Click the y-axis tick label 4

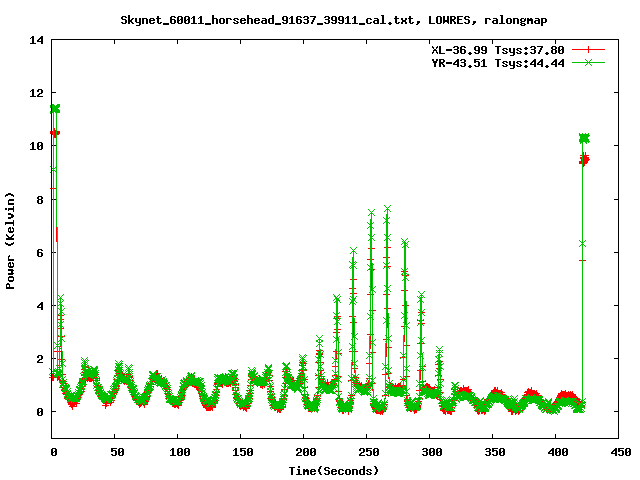click(x=40, y=306)
